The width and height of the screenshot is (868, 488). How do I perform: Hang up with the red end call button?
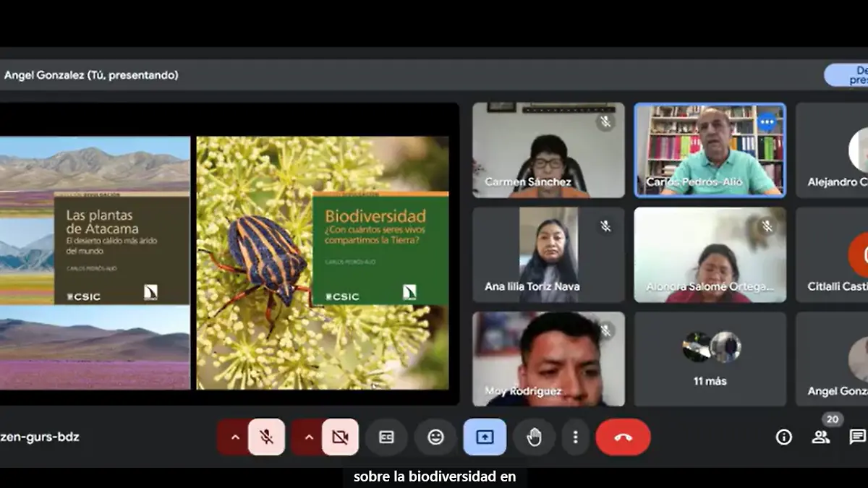[623, 437]
